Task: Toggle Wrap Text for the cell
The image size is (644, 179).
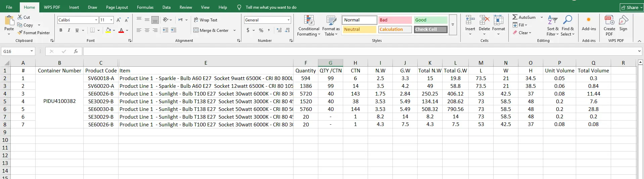Action: pyautogui.click(x=205, y=20)
